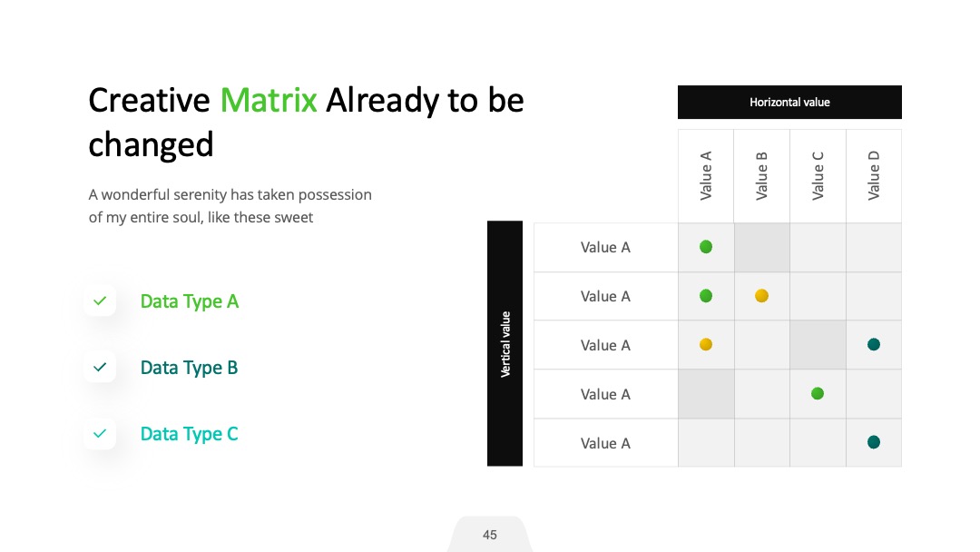
Task: Click the teal dot in third row, Value D
Action: point(874,344)
